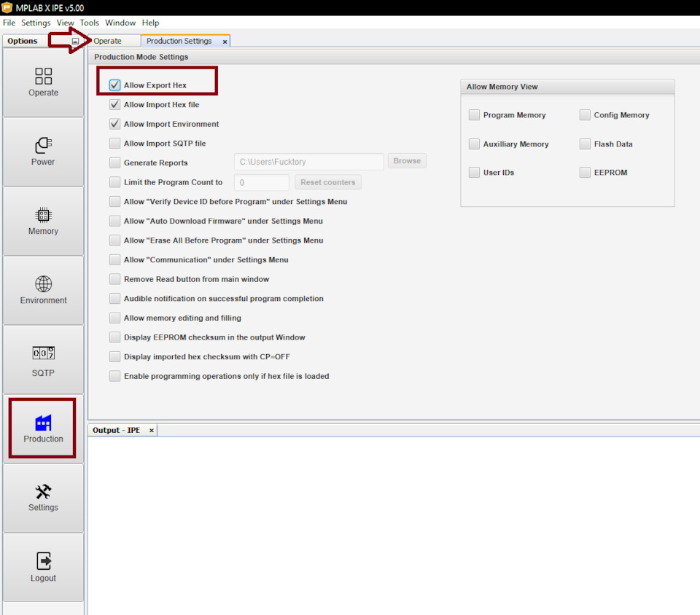Open the Power options icon
700x615 pixels.
(x=43, y=146)
